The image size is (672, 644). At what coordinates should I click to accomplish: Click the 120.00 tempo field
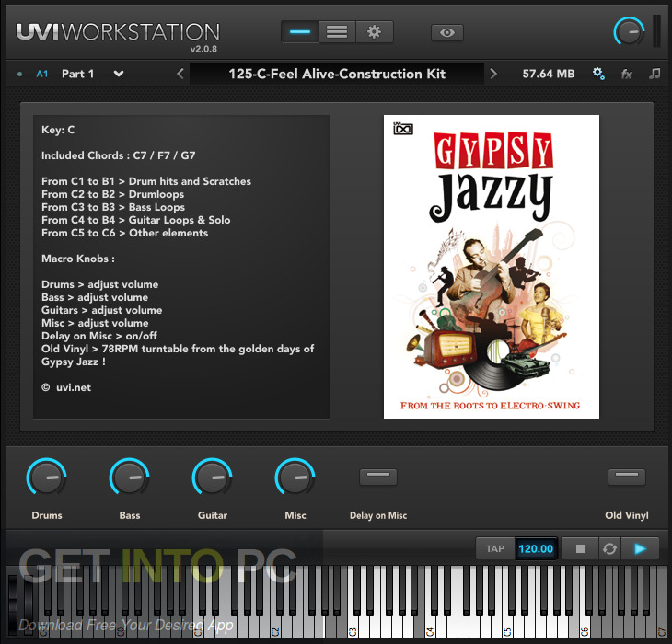[x=536, y=548]
